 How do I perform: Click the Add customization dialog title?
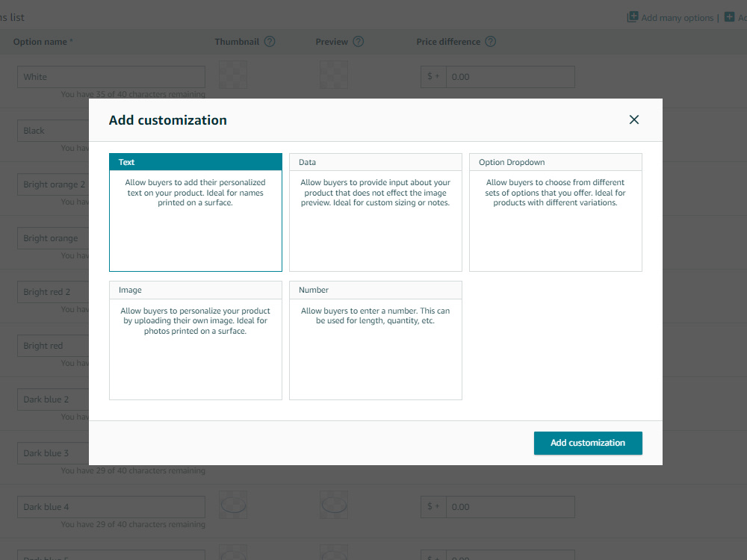coord(167,120)
